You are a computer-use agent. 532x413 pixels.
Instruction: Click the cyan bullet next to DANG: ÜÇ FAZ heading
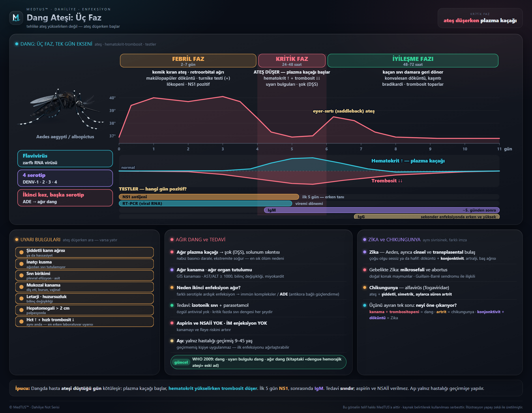click(17, 44)
